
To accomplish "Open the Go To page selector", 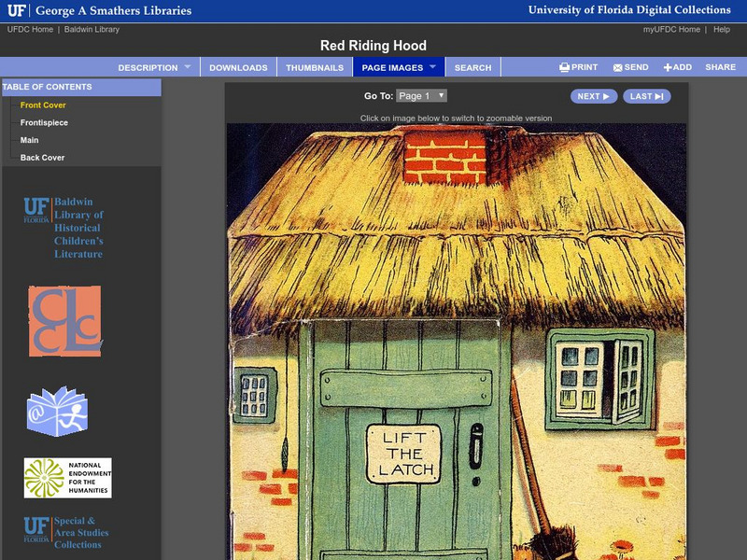I will pyautogui.click(x=421, y=96).
